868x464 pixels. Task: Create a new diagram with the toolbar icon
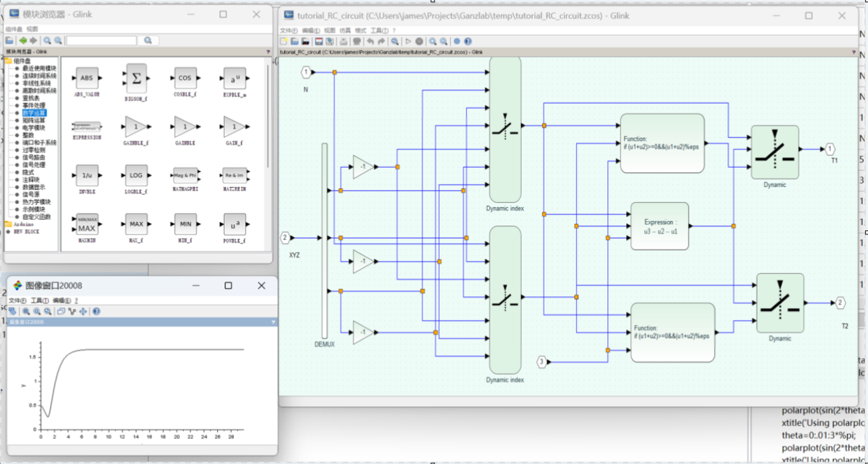pyautogui.click(x=284, y=41)
